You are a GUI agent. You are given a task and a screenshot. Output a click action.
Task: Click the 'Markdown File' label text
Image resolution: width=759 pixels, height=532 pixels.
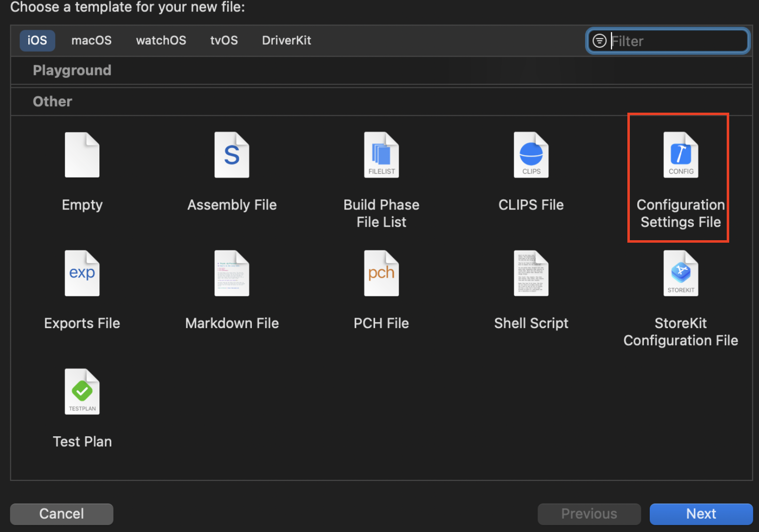(x=232, y=324)
